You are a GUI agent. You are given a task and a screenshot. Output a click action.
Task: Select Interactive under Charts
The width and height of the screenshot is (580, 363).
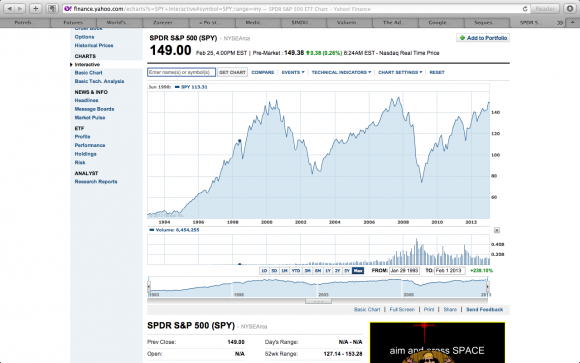(x=87, y=64)
